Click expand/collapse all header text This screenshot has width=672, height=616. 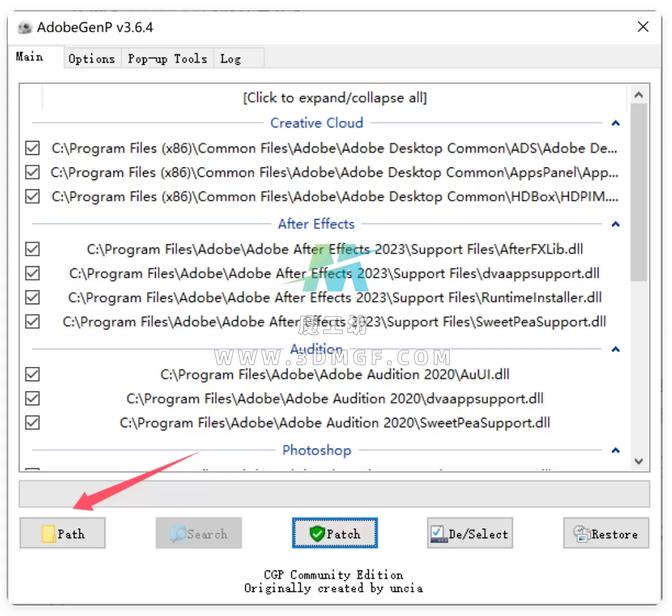coord(334,98)
